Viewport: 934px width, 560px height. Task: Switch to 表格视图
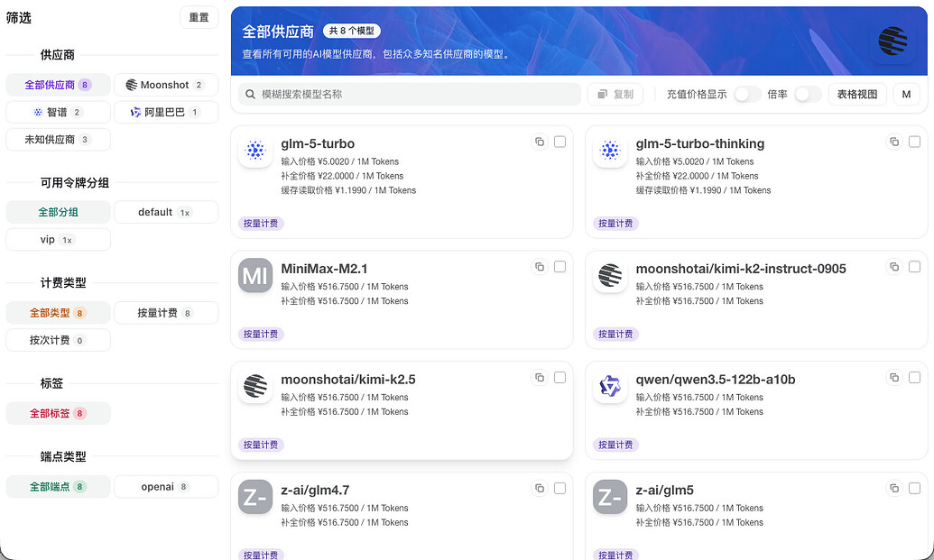click(857, 94)
